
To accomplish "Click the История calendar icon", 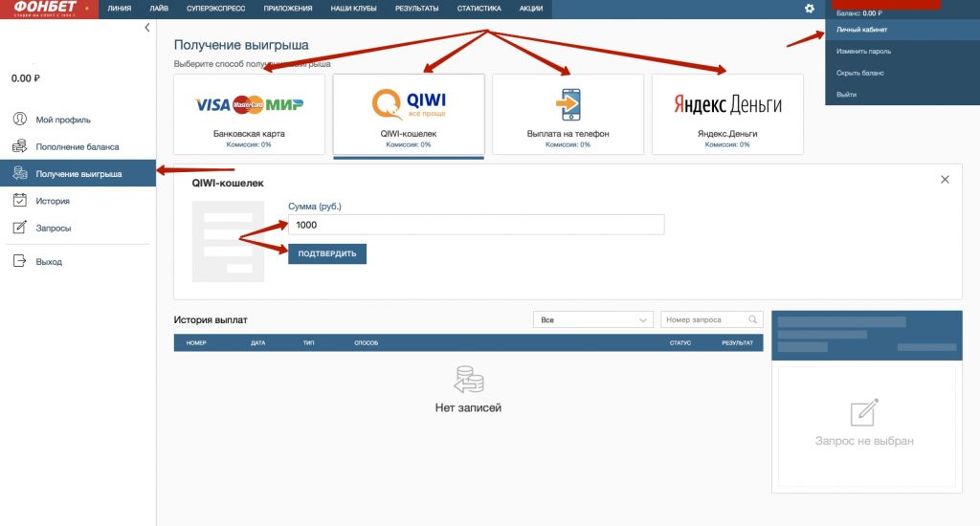I will tap(20, 201).
